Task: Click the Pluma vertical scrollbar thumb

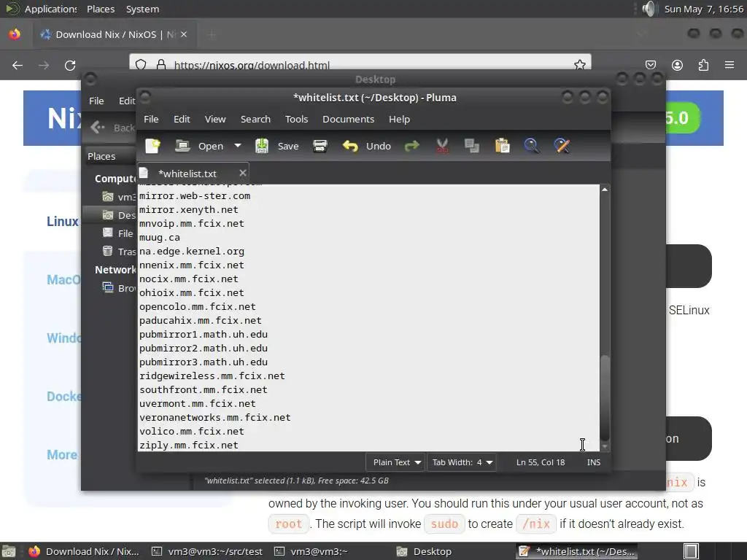Action: [605, 397]
